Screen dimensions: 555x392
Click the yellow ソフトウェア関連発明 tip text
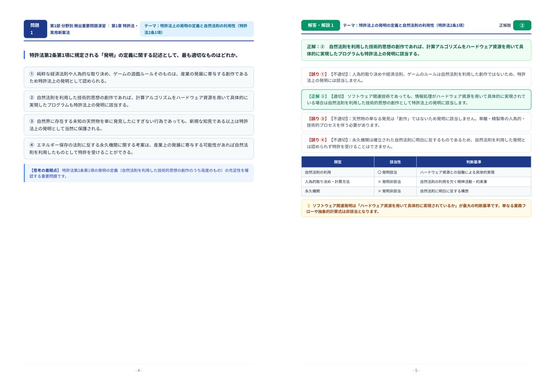(x=416, y=208)
